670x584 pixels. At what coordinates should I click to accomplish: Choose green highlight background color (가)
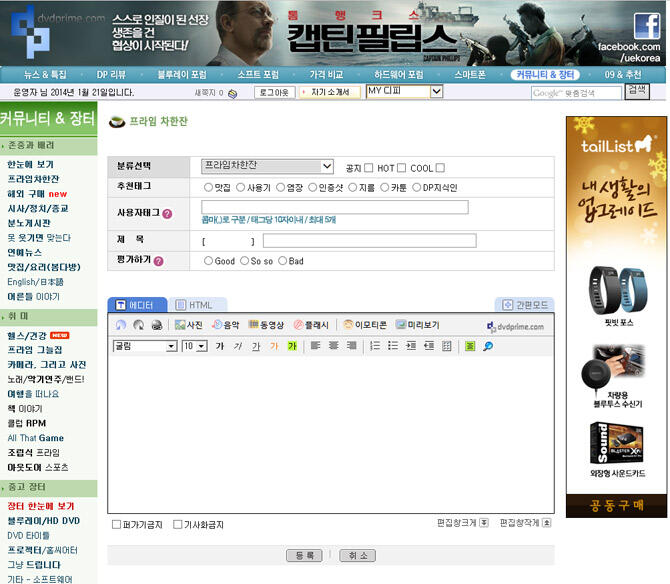coord(292,346)
